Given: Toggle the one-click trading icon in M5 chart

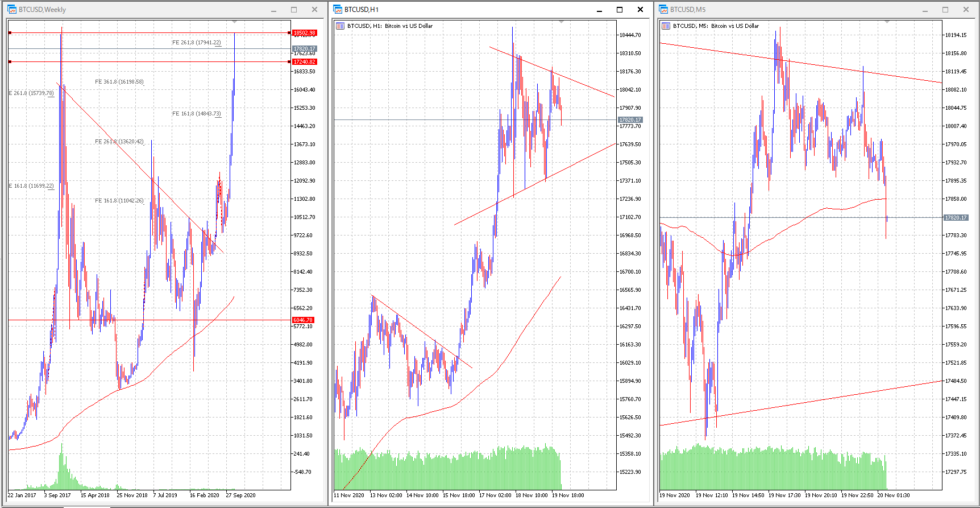Looking at the screenshot, I should [x=666, y=26].
